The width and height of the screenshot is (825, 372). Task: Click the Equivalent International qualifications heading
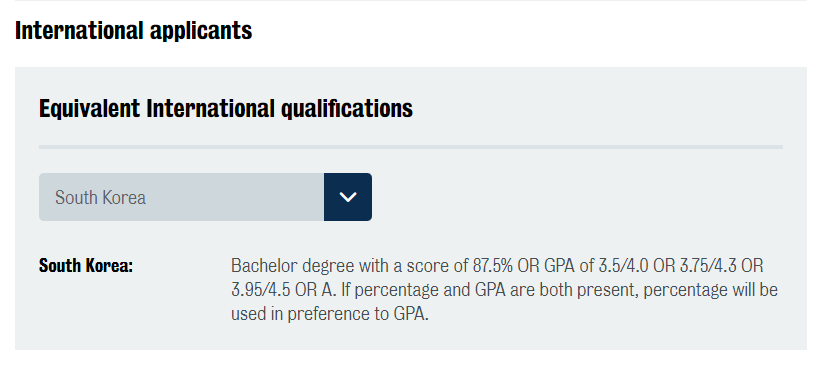(226, 108)
